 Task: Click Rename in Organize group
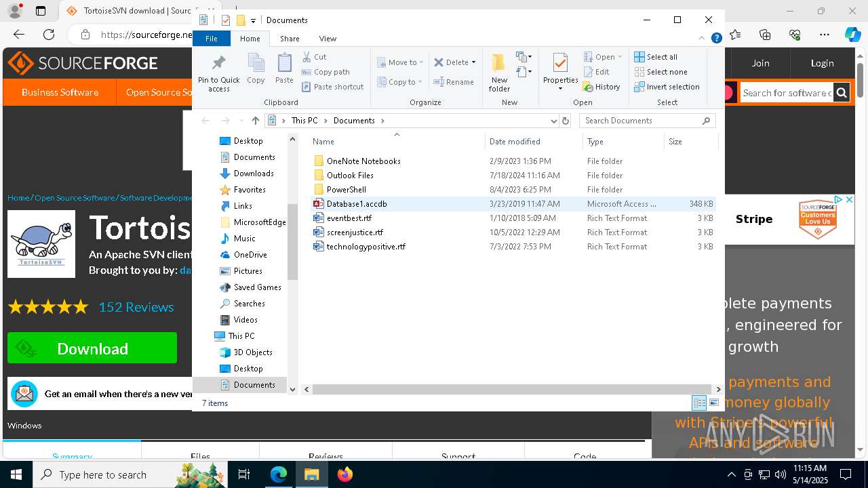point(454,82)
